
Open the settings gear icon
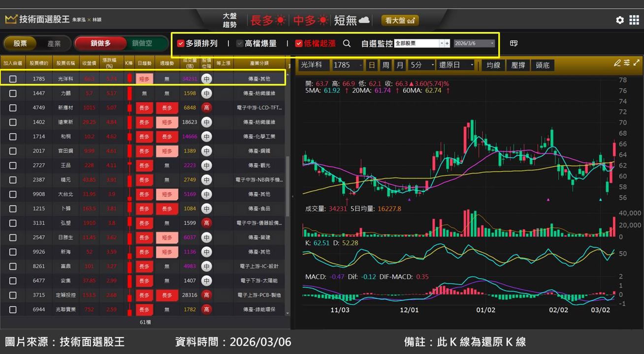coord(620,20)
